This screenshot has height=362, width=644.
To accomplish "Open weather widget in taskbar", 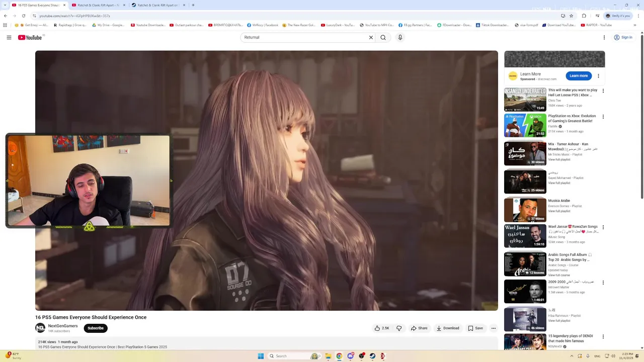I will pos(14,356).
